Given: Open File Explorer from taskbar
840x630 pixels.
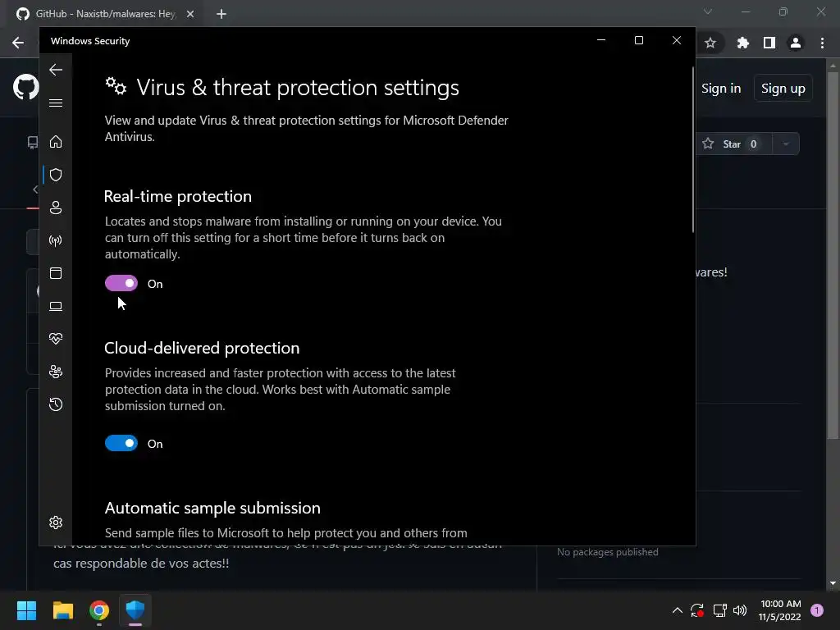Looking at the screenshot, I should coord(62,610).
